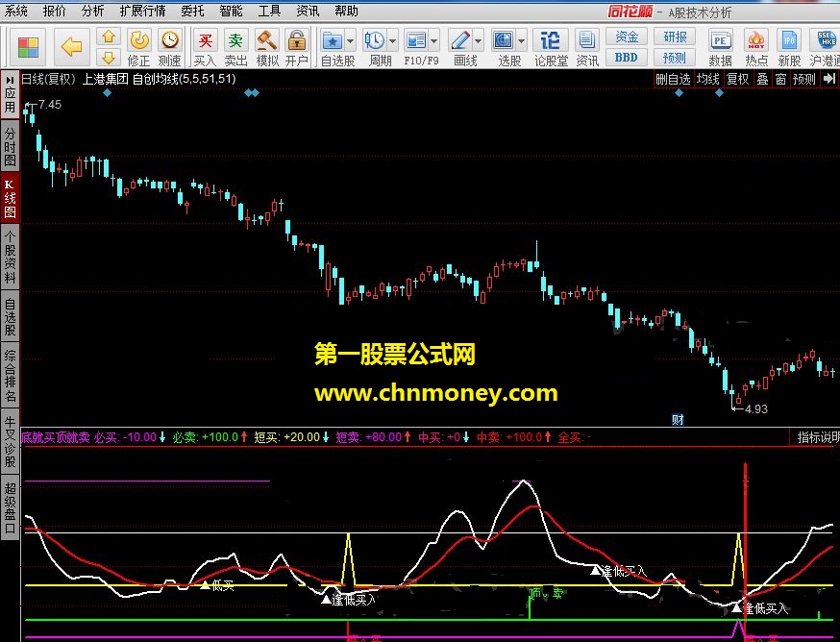Click the 财 marker on the chart
This screenshot has width=840, height=642.
pos(678,420)
